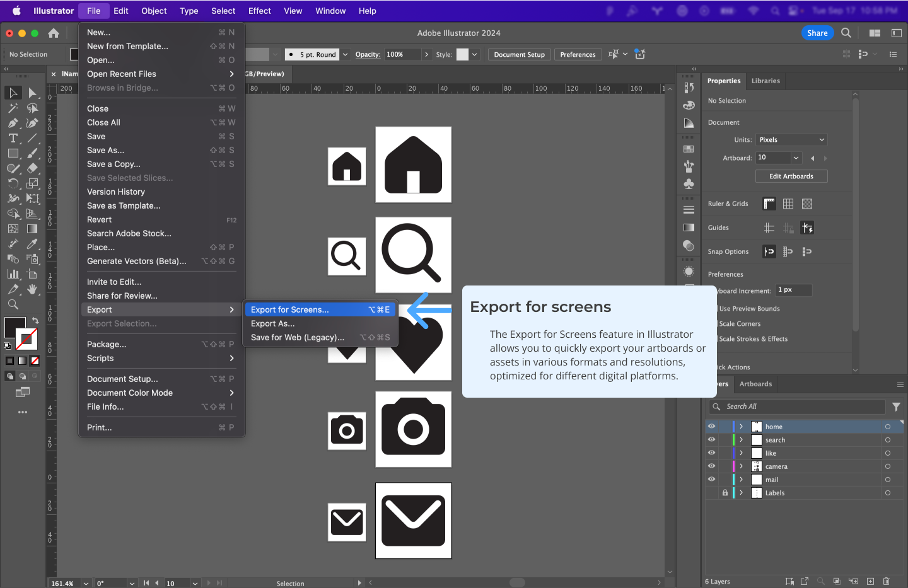
Task: Unlock the Labels layer
Action: (x=724, y=493)
